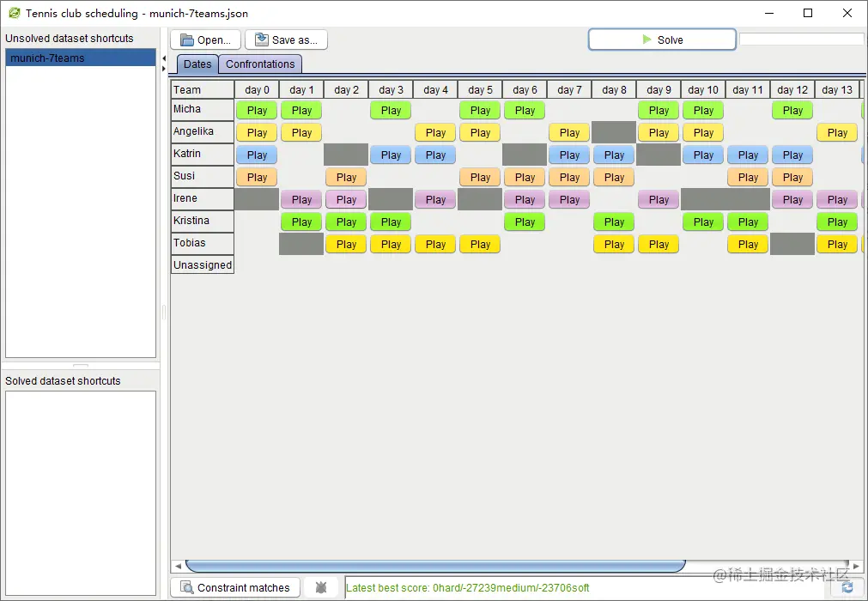Viewport: 868px width, 601px height.
Task: Expand panel with lower divider arrow
Action: point(164,69)
